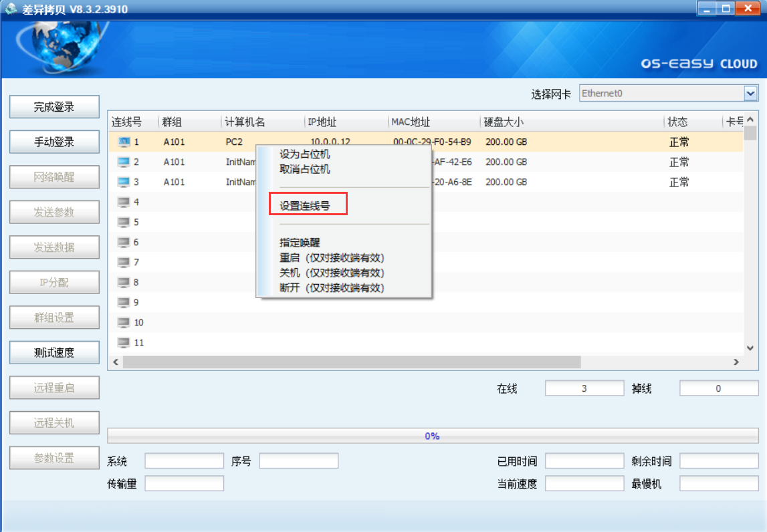The width and height of the screenshot is (767, 532).
Task: Choose 取消占位机 menu entry
Action: [x=305, y=169]
